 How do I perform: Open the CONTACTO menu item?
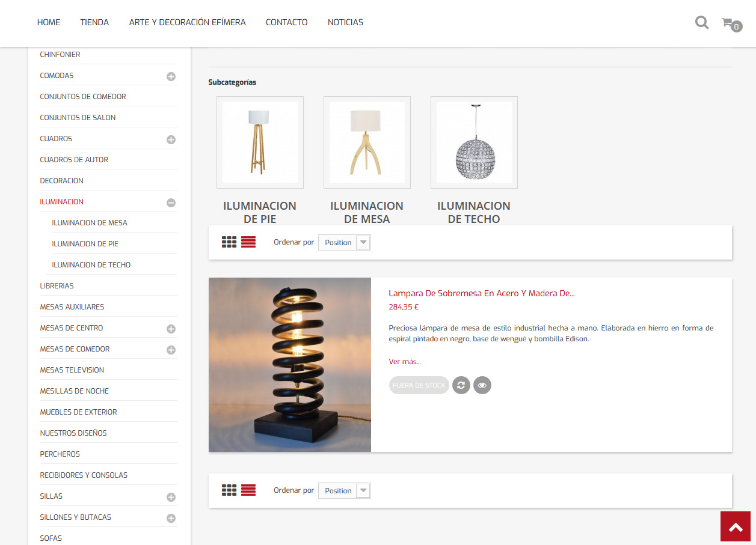coord(287,22)
